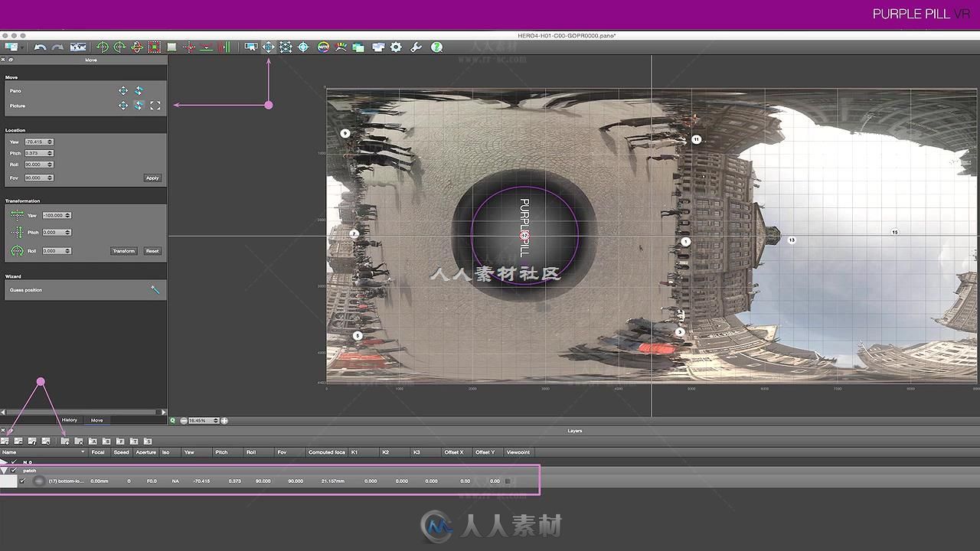
Task: Click the rotate right 90° icon
Action: (x=119, y=47)
